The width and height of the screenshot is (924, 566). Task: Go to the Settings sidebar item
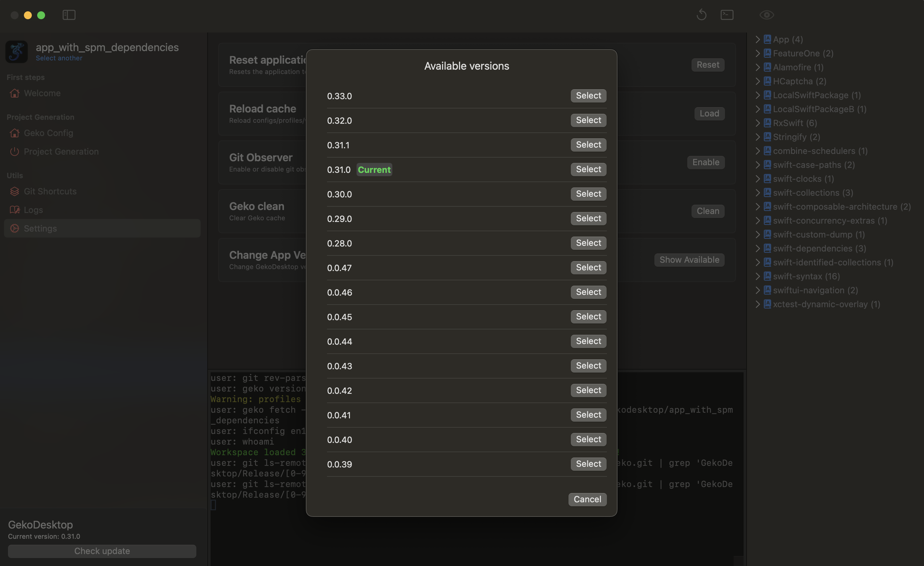click(40, 229)
